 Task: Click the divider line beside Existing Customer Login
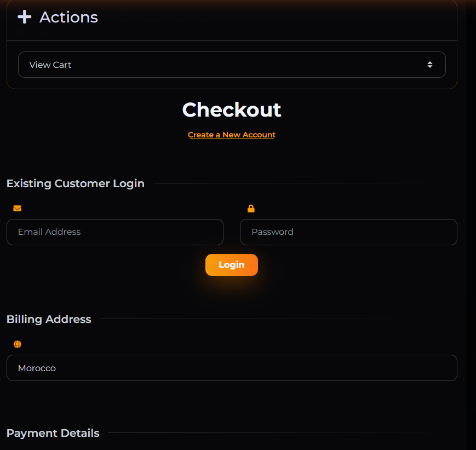coord(301,183)
